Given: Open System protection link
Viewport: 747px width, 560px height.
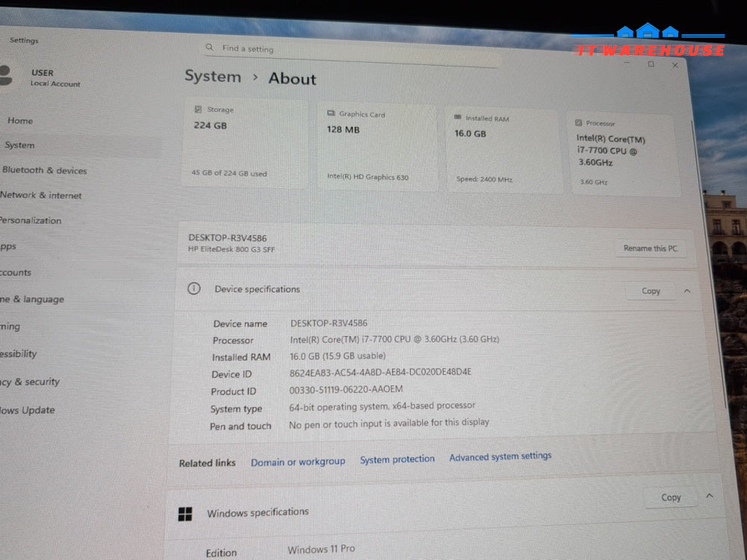Looking at the screenshot, I should pyautogui.click(x=397, y=459).
